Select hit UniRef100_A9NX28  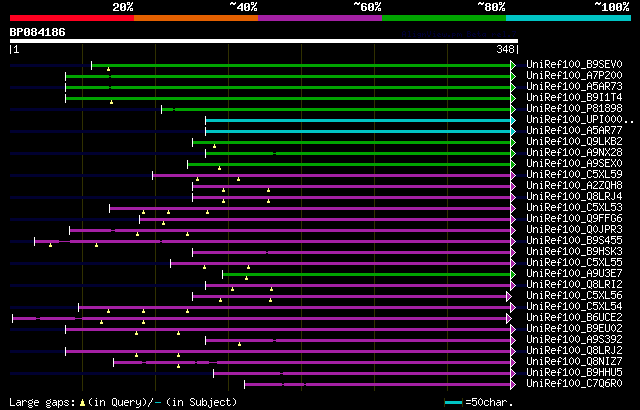coord(574,153)
